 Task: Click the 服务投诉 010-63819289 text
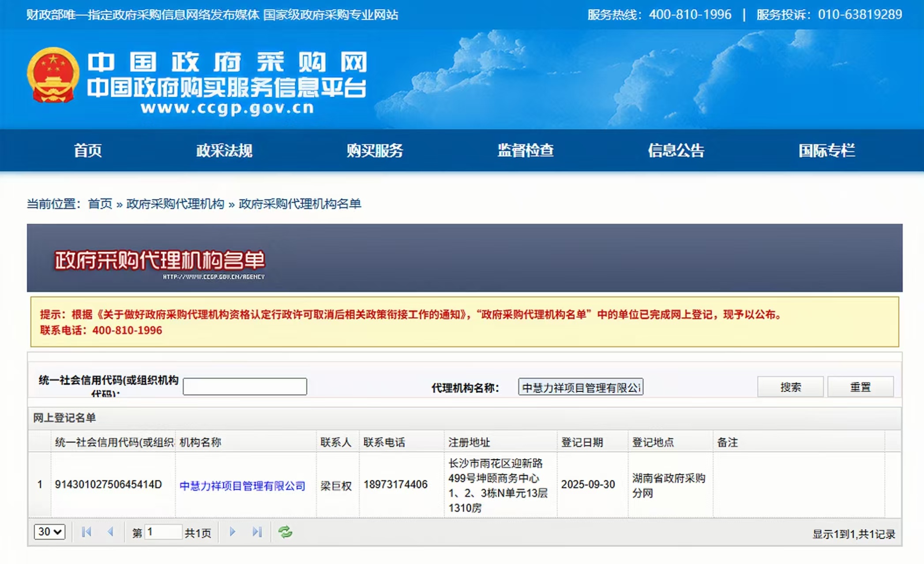829,15
